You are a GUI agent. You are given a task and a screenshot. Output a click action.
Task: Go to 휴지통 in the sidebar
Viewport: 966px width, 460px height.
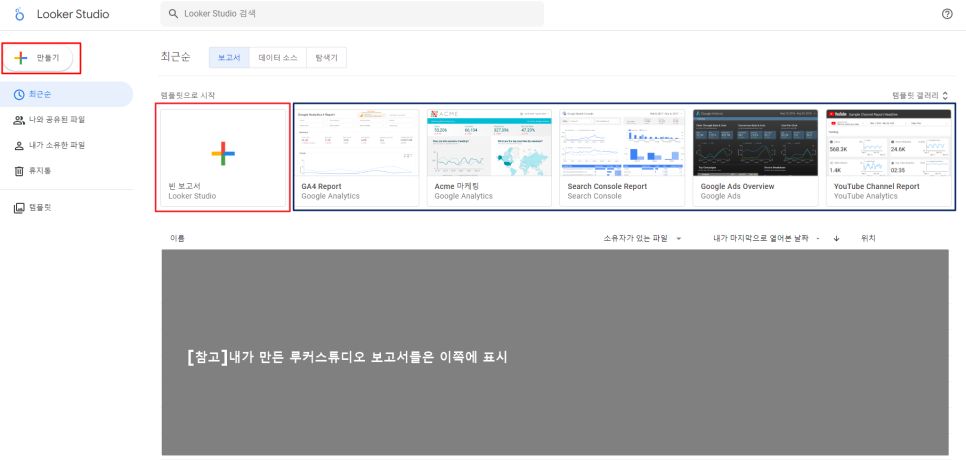click(x=66, y=171)
